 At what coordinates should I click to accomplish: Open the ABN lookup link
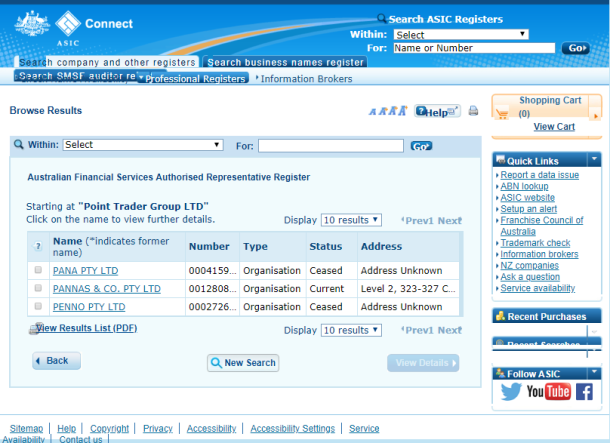coord(524,186)
